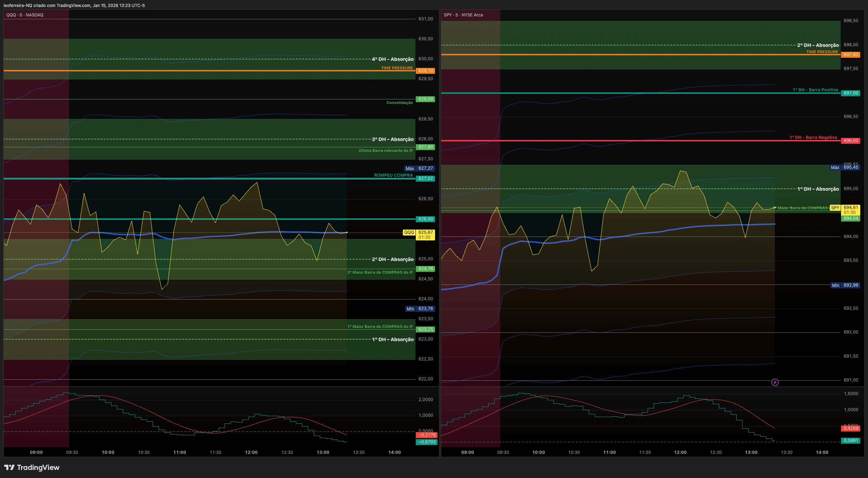868x478 pixels.
Task: Click Ultima Barra relevante do IF label
Action: tap(386, 150)
